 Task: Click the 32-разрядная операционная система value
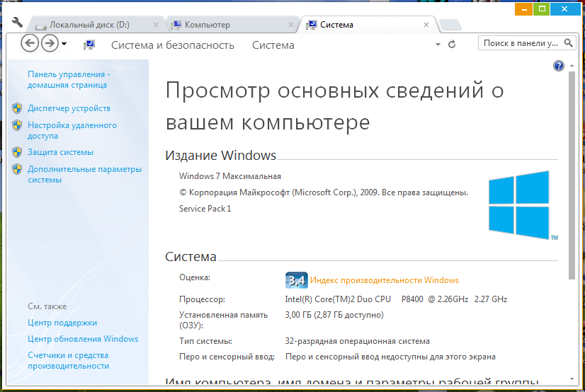(x=358, y=341)
